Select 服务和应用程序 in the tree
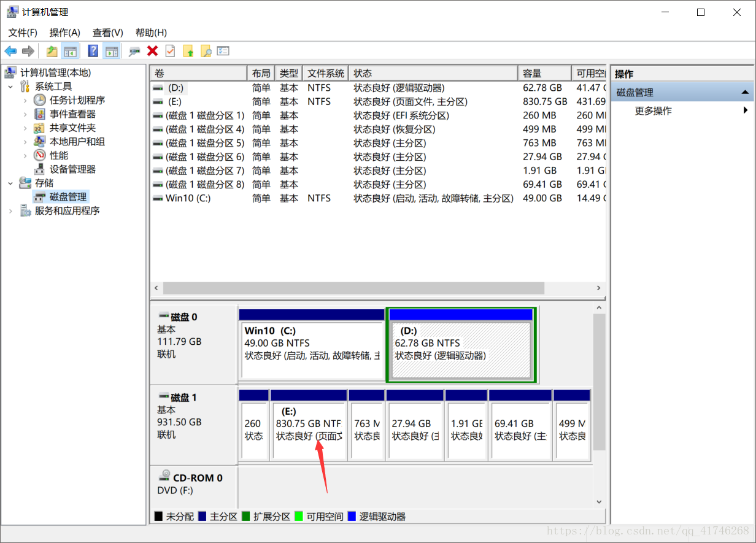This screenshot has height=543, width=756. (x=67, y=210)
